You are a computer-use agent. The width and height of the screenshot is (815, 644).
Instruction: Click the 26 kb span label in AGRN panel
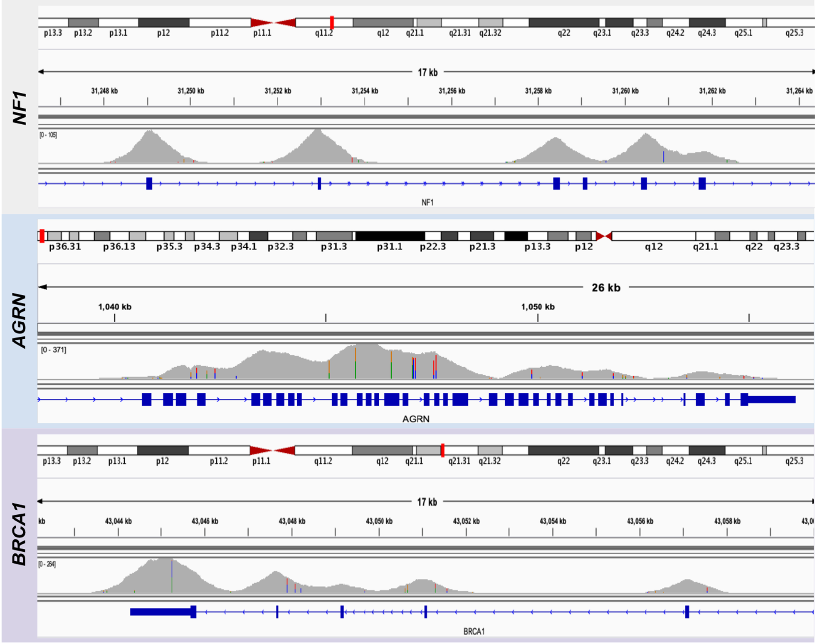[x=606, y=287]
